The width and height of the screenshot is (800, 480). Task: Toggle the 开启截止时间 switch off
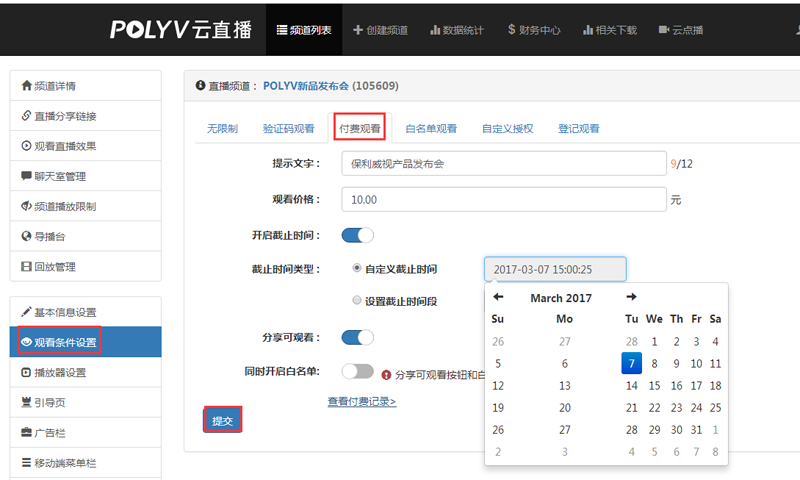(357, 235)
